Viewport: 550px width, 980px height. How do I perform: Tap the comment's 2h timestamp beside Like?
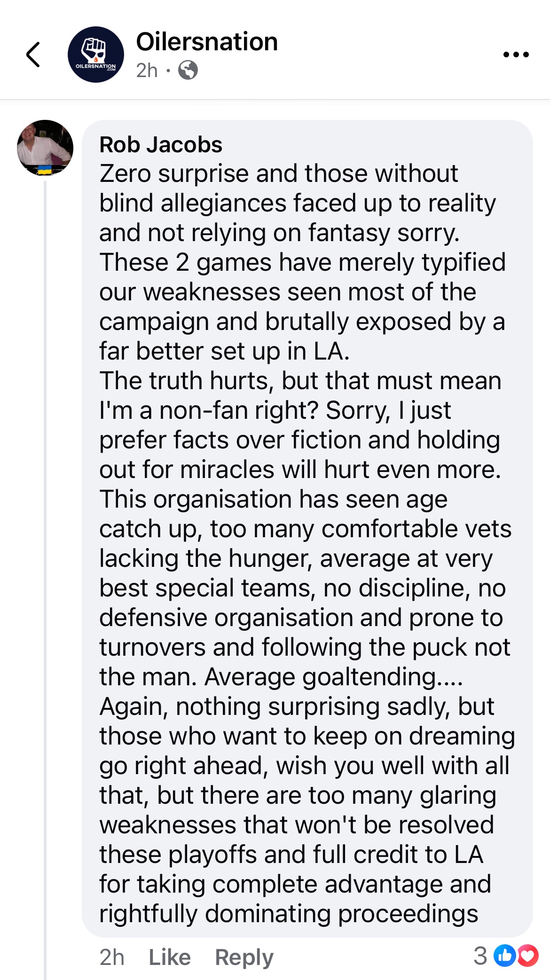point(112,957)
